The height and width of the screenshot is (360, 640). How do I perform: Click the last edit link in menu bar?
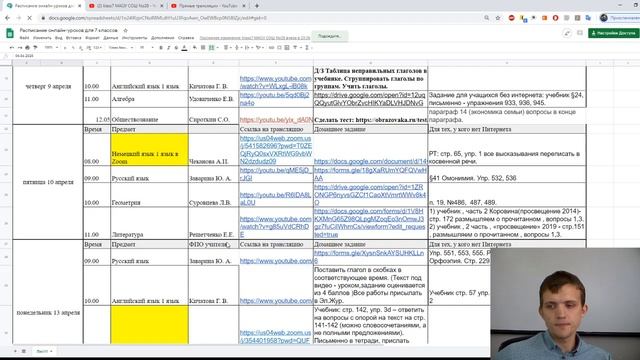[x=255, y=38]
